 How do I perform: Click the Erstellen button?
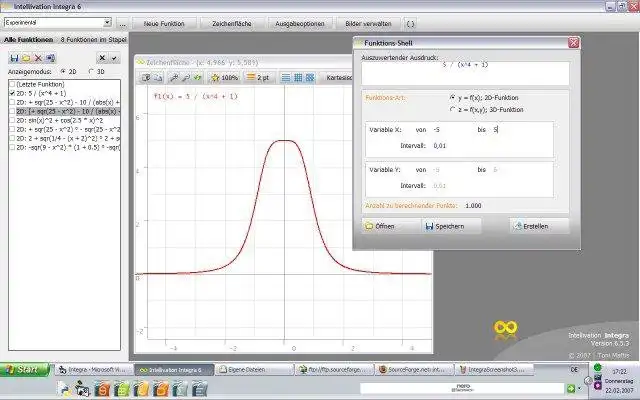click(539, 226)
